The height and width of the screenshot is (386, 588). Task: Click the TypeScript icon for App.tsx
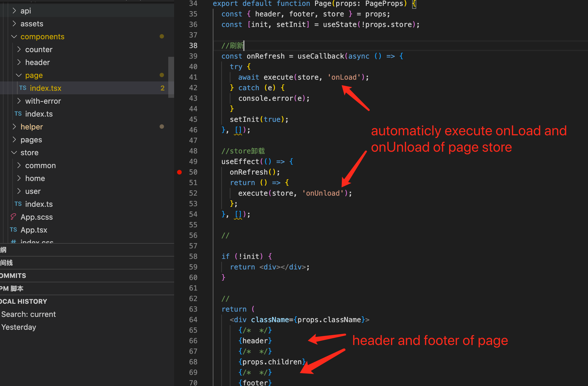tap(13, 229)
